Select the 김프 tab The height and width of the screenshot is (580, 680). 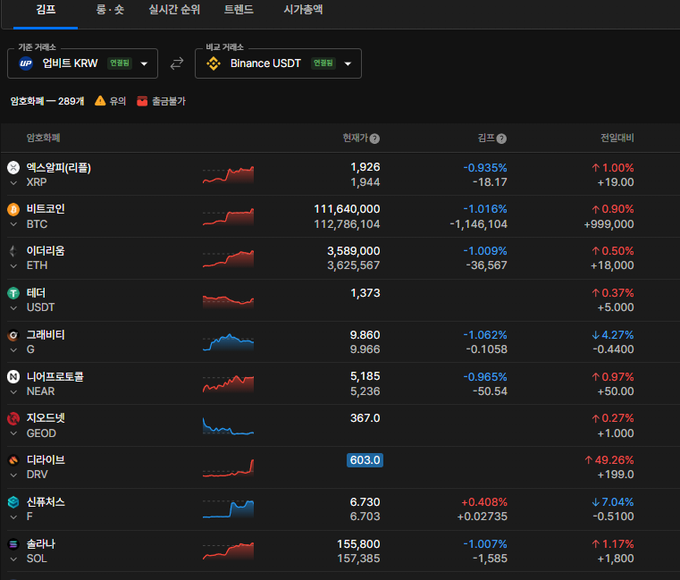point(46,10)
